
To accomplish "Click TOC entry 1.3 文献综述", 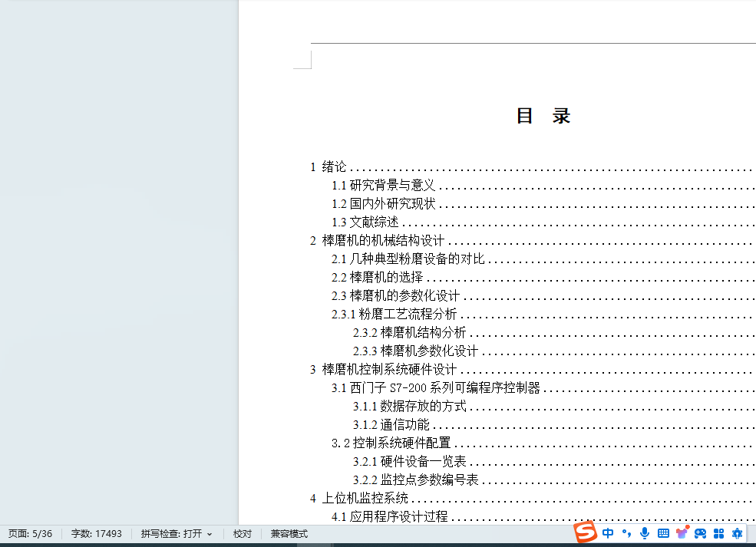I will [x=365, y=222].
